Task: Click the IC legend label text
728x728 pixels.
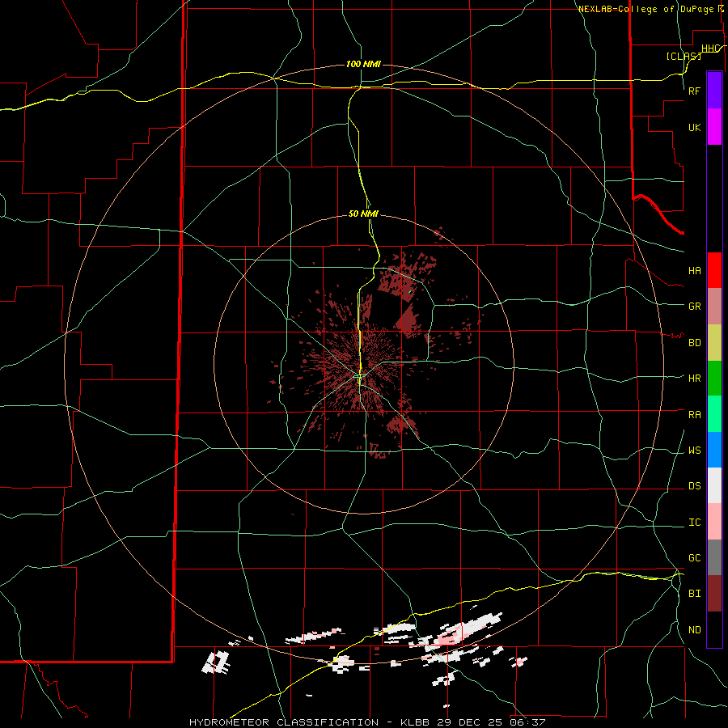Action: pos(695,523)
